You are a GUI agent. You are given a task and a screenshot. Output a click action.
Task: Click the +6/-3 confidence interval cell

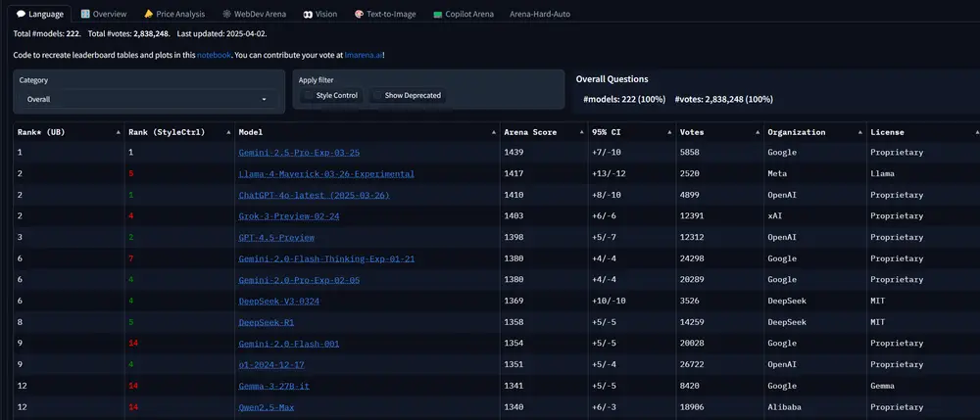tap(632, 407)
